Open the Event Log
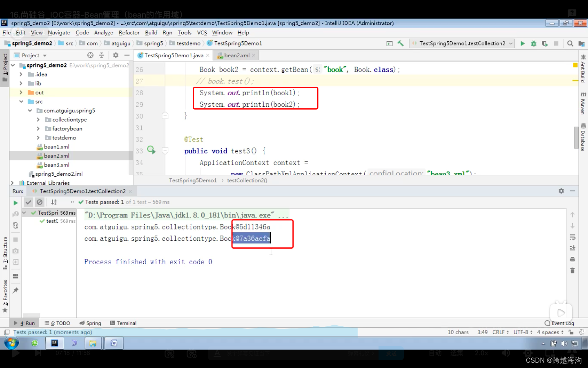This screenshot has width=588, height=368. pos(559,323)
